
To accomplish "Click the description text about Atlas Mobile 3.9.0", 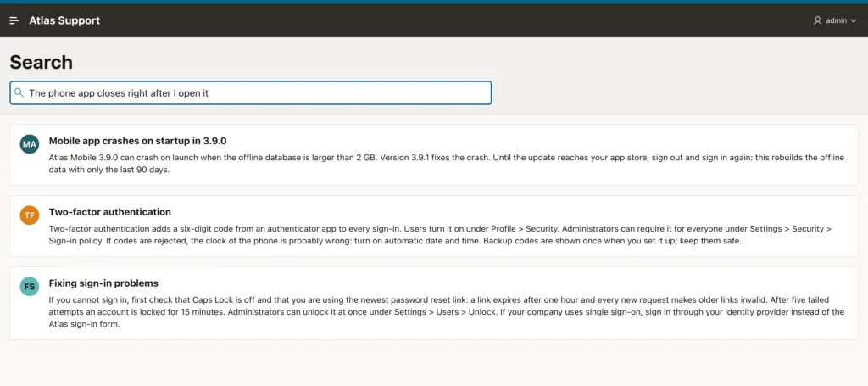I will [x=446, y=164].
